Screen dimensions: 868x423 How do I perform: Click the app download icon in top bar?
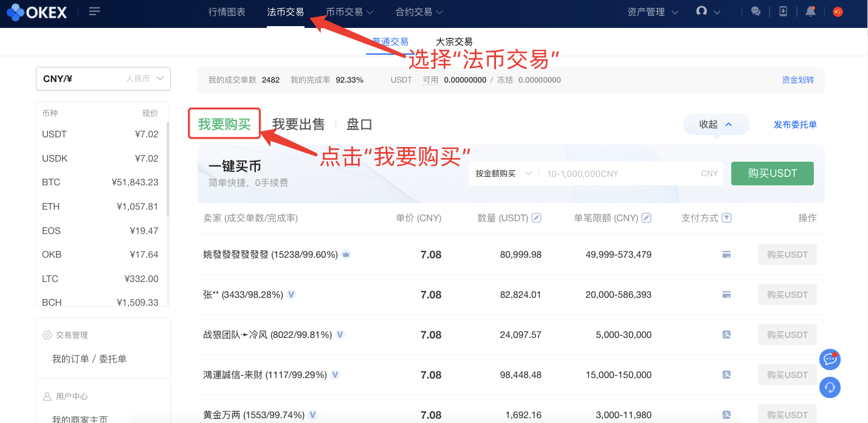(x=784, y=12)
